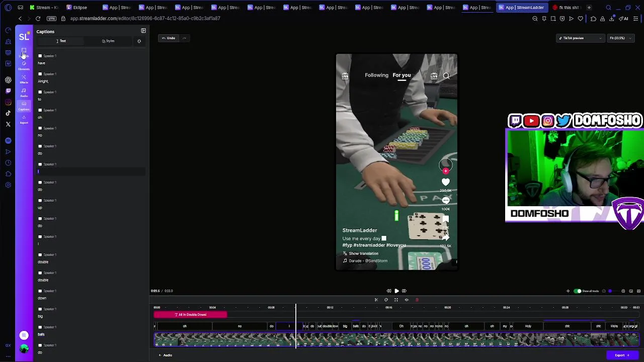
Task: Switch to the Styles tab in Captions
Action: 108,41
